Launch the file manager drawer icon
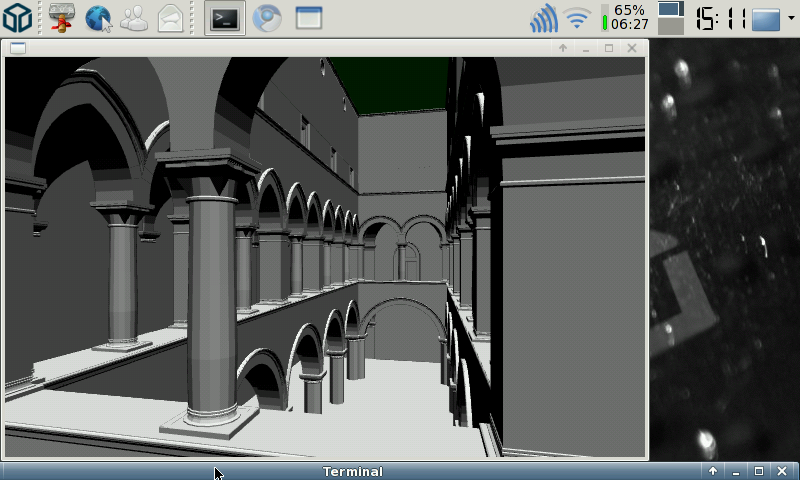This screenshot has width=800, height=480. click(x=63, y=17)
